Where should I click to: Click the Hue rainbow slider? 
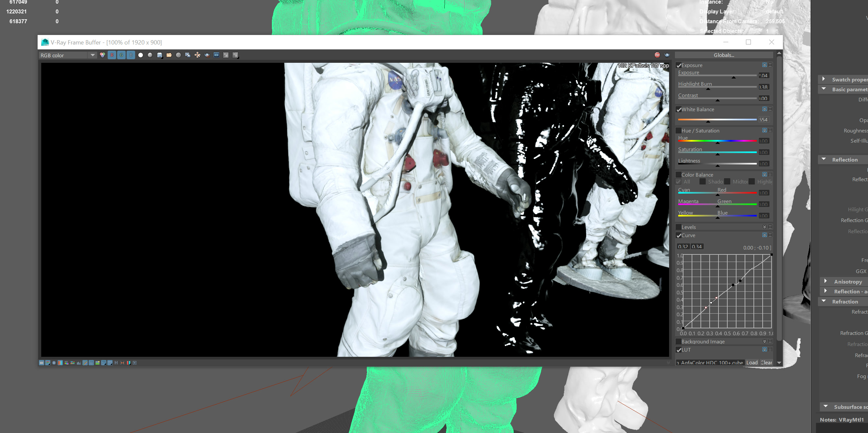pyautogui.click(x=717, y=141)
